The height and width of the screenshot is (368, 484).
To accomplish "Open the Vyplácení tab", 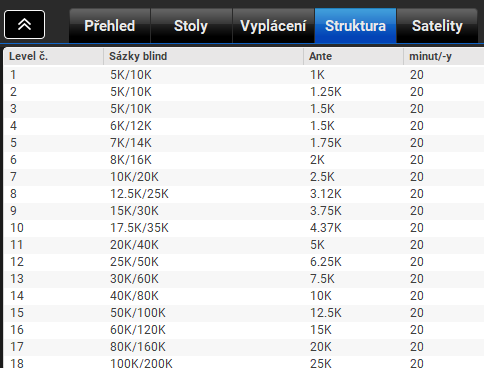I will (x=273, y=26).
